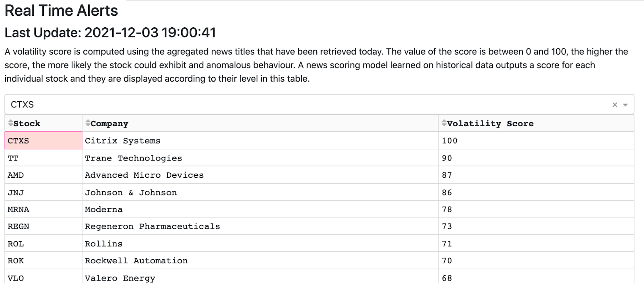
Task: Click the Volatility Score column header
Action: click(536, 123)
